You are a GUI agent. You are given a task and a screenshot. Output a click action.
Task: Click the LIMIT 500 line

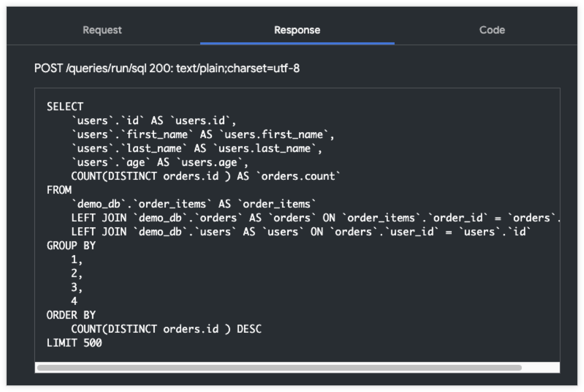click(x=74, y=343)
